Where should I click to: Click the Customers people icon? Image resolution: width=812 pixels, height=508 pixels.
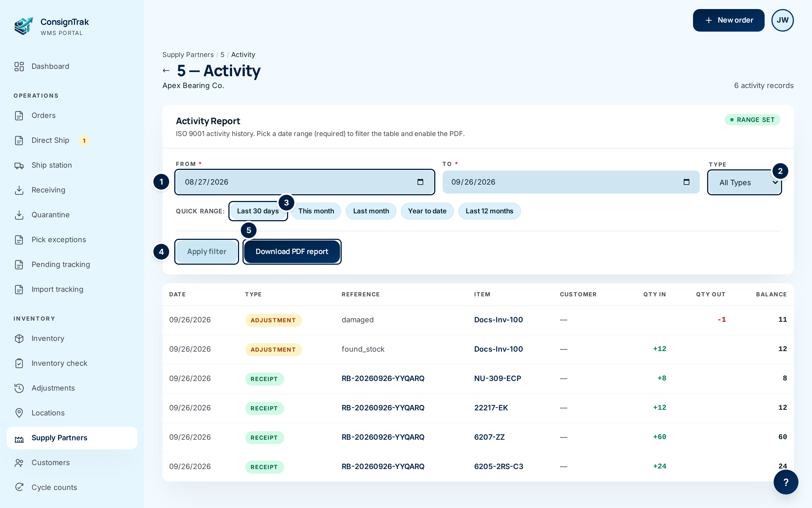click(19, 463)
